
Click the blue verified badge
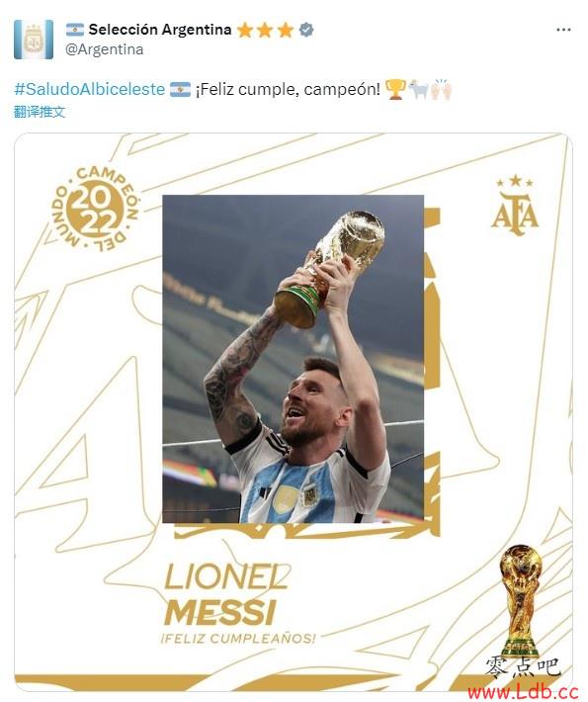pyautogui.click(x=306, y=30)
